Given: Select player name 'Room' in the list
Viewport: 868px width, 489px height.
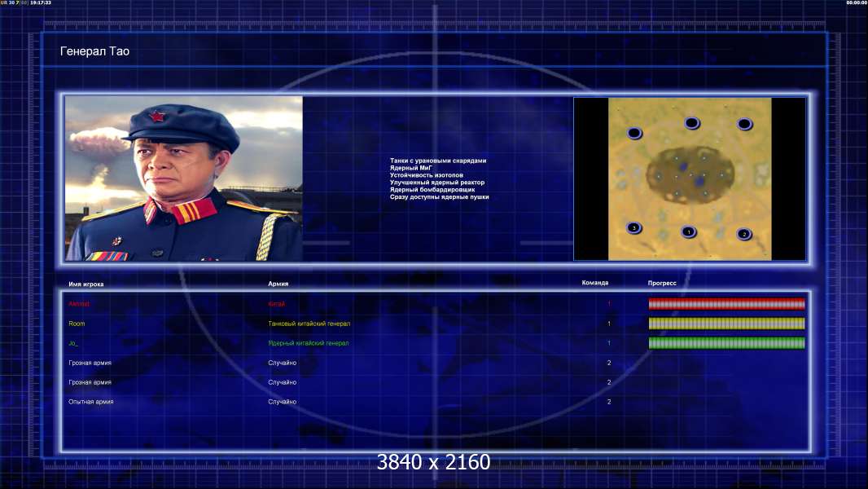Looking at the screenshot, I should [x=77, y=324].
